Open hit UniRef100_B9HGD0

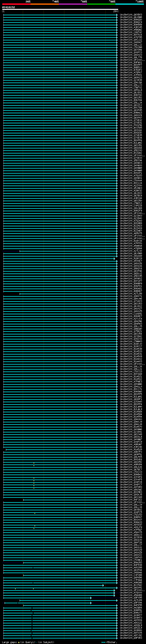click(131, 20)
